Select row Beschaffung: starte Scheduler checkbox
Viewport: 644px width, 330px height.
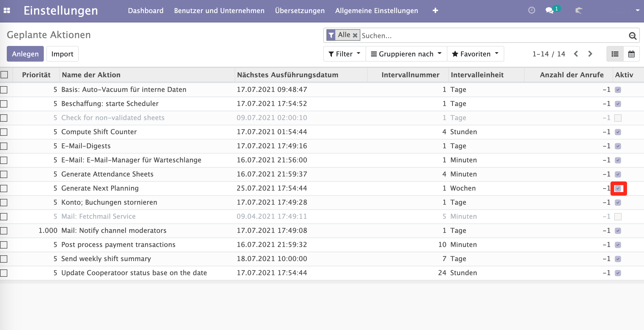pyautogui.click(x=4, y=104)
